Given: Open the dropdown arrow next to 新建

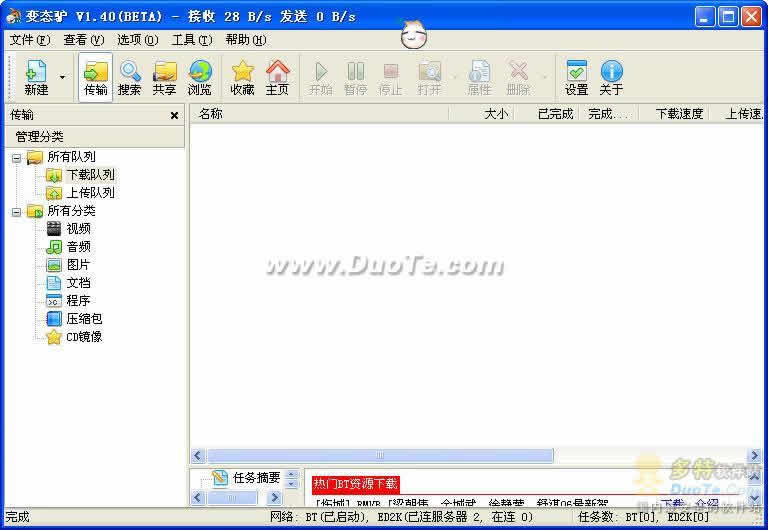Looking at the screenshot, I should 63,77.
